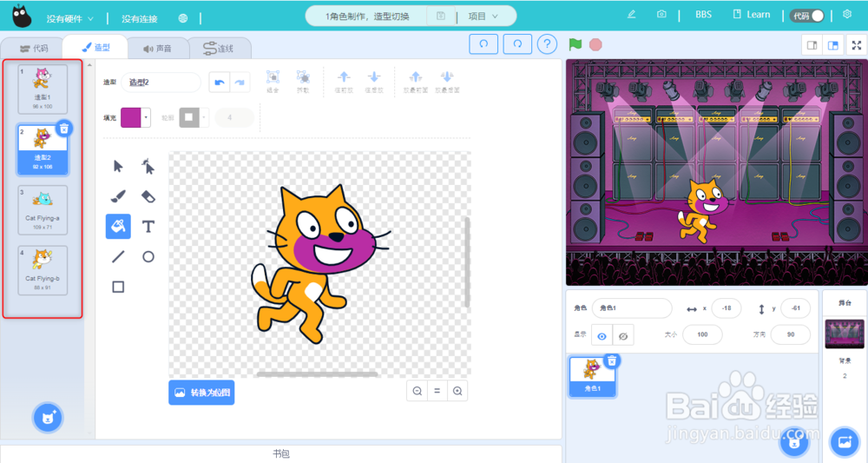Screen dimensions: 868x463
Task: Enter fullscreen stage mode
Action: pyautogui.click(x=857, y=45)
